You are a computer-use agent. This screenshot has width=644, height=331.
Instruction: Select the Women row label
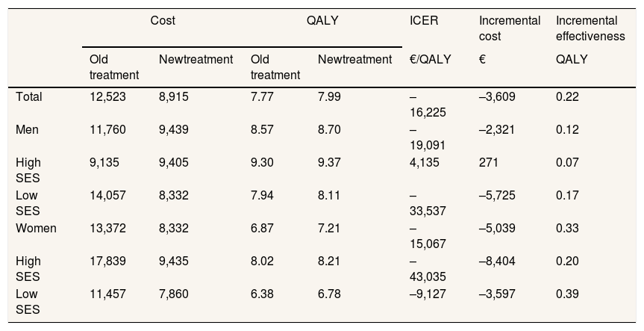[x=36, y=229]
